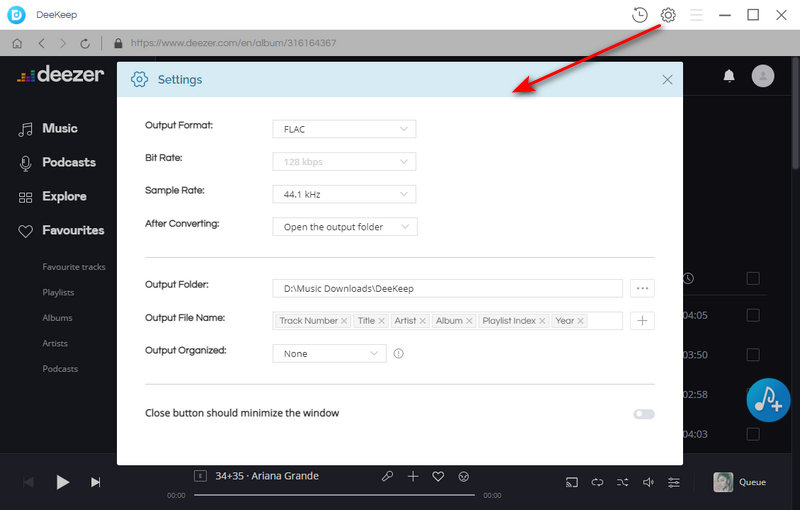Remove the Title tag from file name
This screenshot has height=510, width=800.
pyautogui.click(x=382, y=321)
